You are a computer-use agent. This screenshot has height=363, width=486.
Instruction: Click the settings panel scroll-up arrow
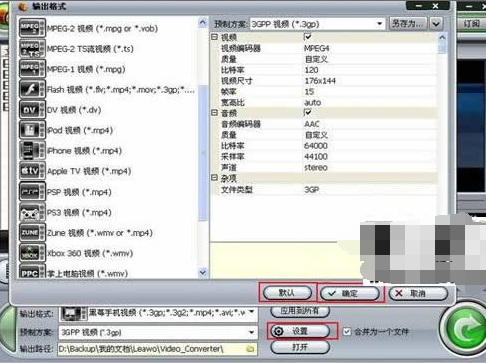(x=442, y=37)
